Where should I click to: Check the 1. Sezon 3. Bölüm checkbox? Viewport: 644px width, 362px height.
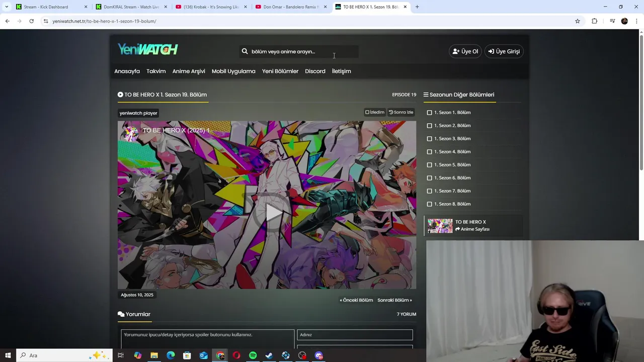pos(429,139)
